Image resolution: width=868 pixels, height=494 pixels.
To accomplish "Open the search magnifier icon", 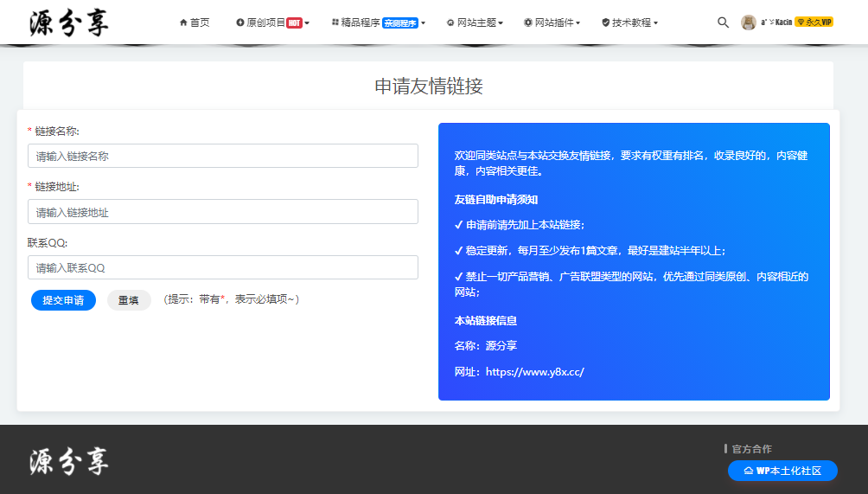I will 723,22.
